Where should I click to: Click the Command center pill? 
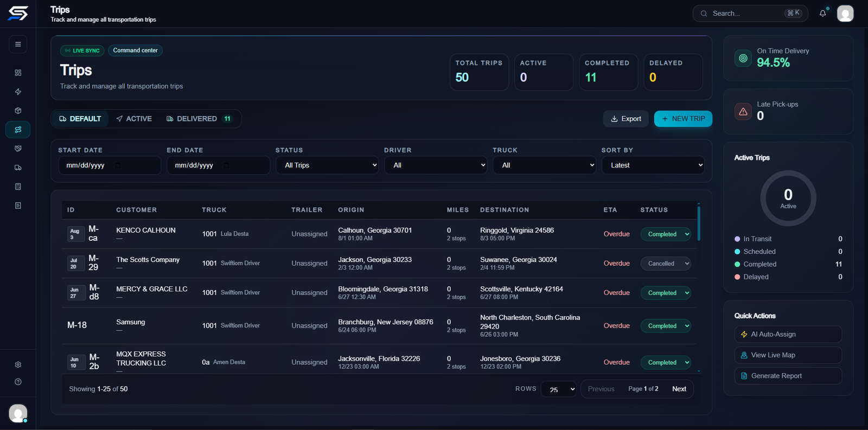click(x=136, y=50)
